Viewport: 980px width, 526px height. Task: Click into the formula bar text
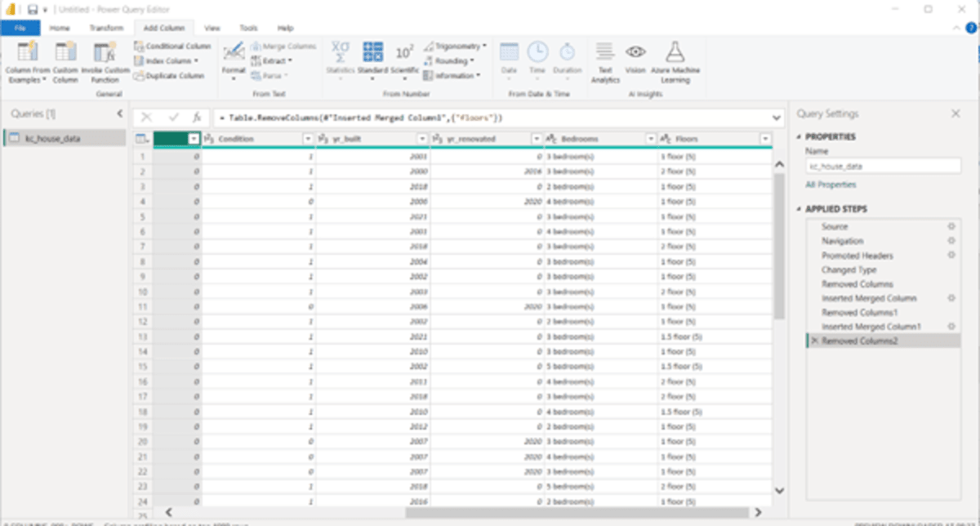tap(490, 118)
